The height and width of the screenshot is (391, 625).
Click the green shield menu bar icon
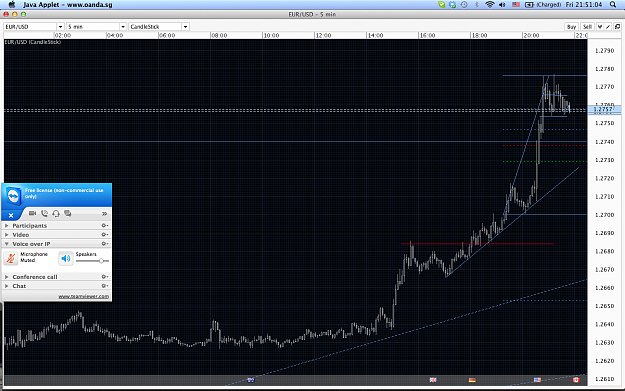[441, 5]
